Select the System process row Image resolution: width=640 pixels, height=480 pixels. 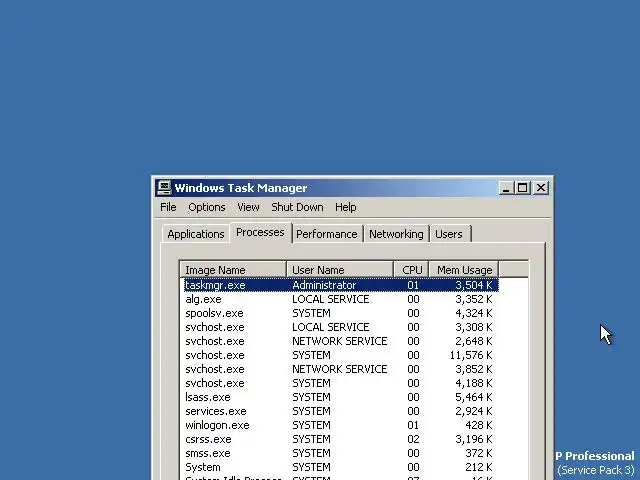[x=340, y=467]
